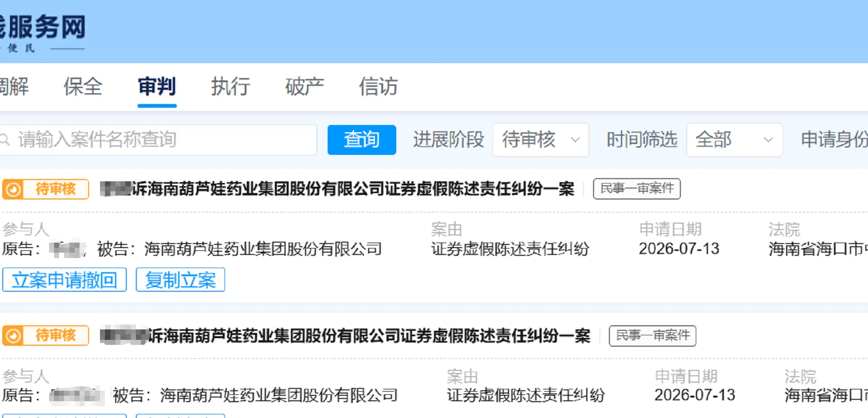Click 复制立案 for the first case
Image resolution: width=868 pixels, height=418 pixels.
[x=180, y=280]
